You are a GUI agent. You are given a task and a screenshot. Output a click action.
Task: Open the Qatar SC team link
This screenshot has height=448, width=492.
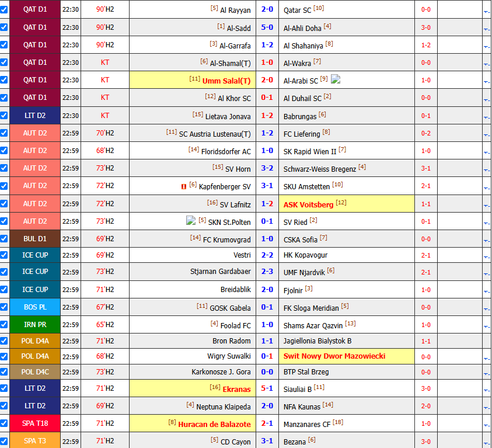[x=297, y=11]
